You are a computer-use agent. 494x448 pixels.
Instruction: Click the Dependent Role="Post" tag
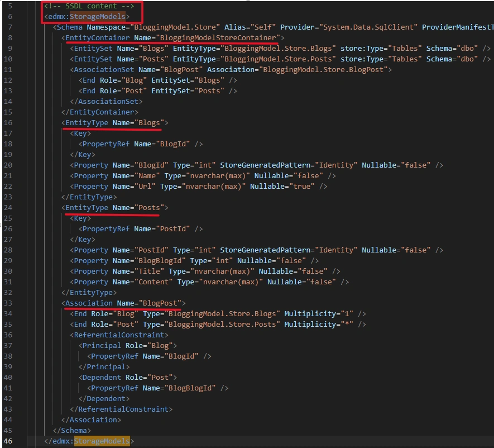click(128, 378)
